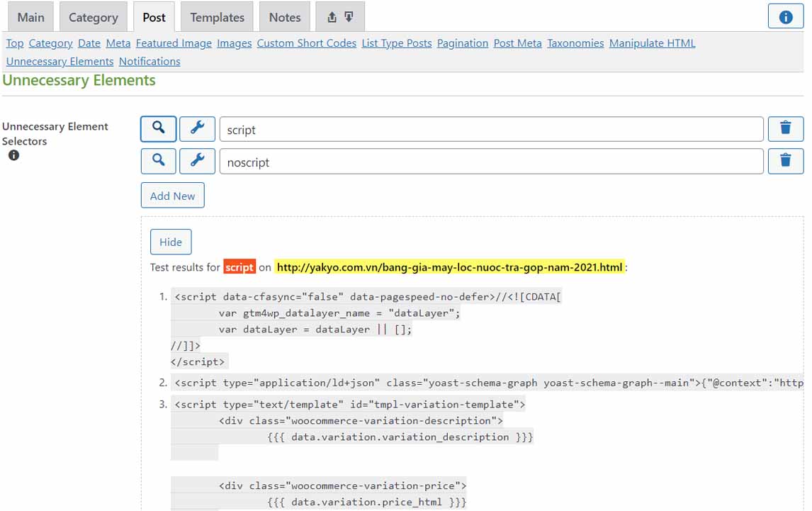This screenshot has width=812, height=511.
Task: Open the Notes tab
Action: click(284, 17)
